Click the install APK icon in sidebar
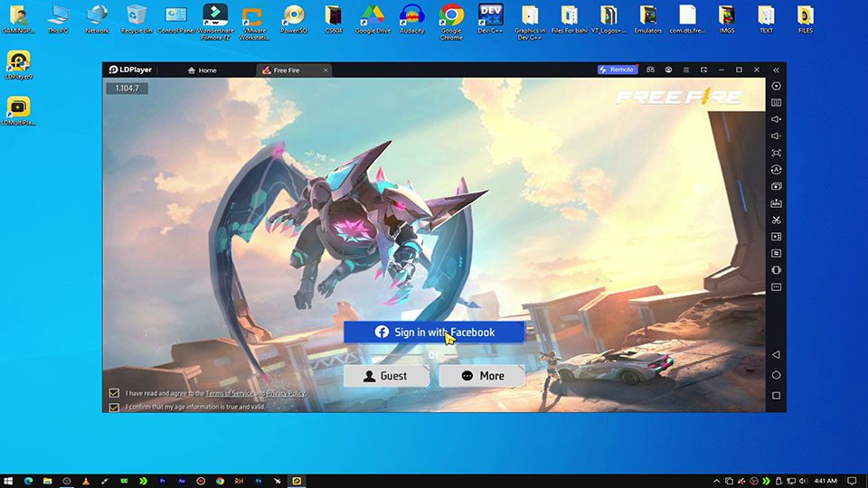The height and width of the screenshot is (488, 868). click(x=776, y=203)
